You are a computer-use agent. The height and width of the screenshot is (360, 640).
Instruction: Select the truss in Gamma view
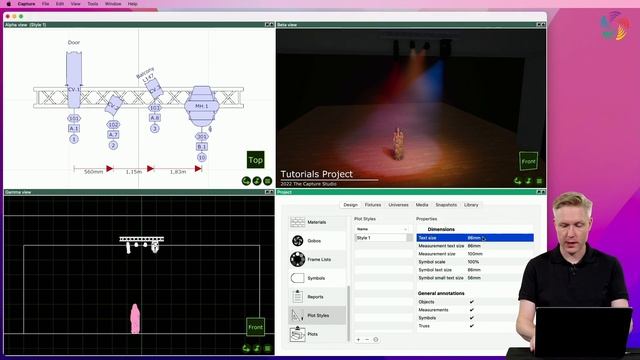[x=142, y=239]
